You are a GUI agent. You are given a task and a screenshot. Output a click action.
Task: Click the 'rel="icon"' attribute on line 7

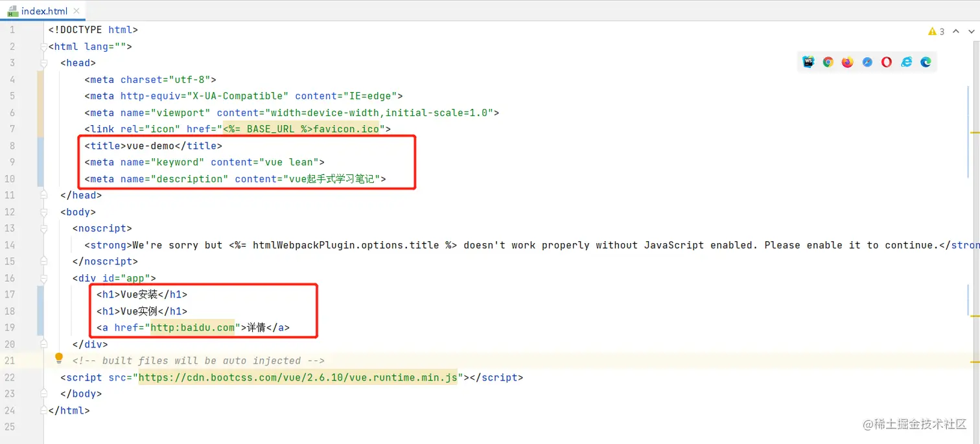[x=150, y=129]
